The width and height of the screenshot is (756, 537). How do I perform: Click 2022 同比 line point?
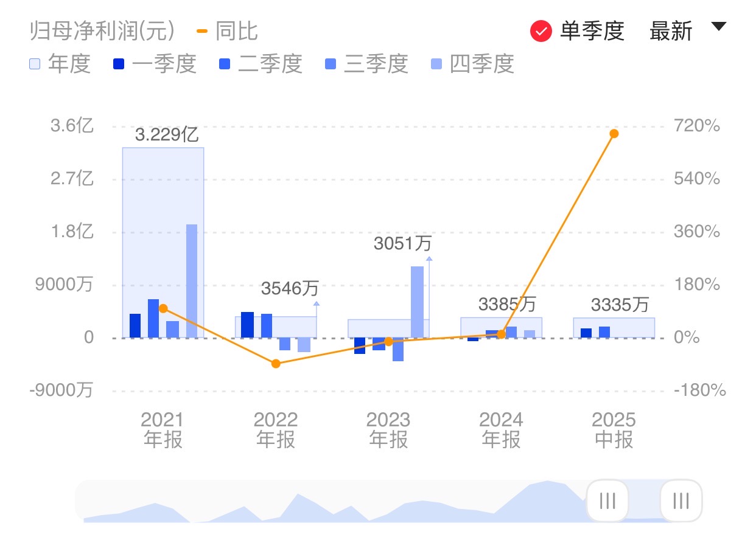tap(276, 364)
